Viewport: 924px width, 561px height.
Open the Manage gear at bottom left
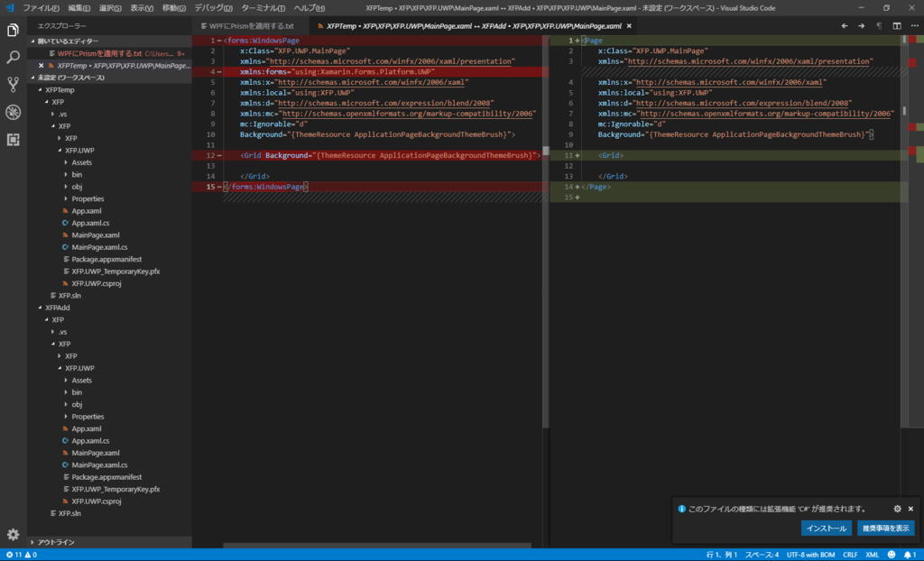tap(13, 535)
